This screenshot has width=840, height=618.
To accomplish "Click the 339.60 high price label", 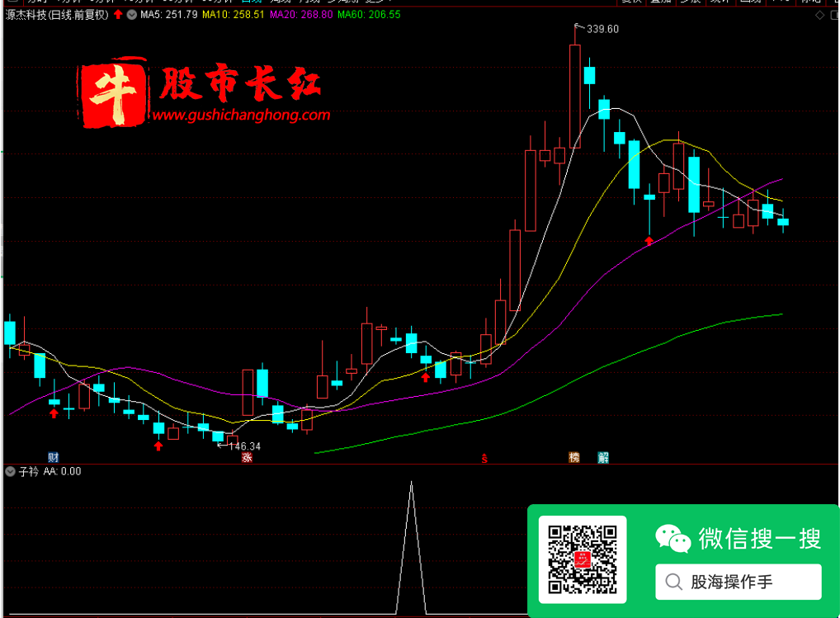I will (602, 29).
